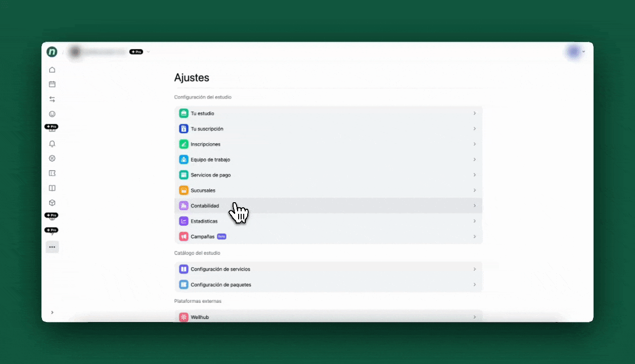Screen dimensions: 635x364
Task: Click the Beta badge next to Campañas
Action: point(221,237)
